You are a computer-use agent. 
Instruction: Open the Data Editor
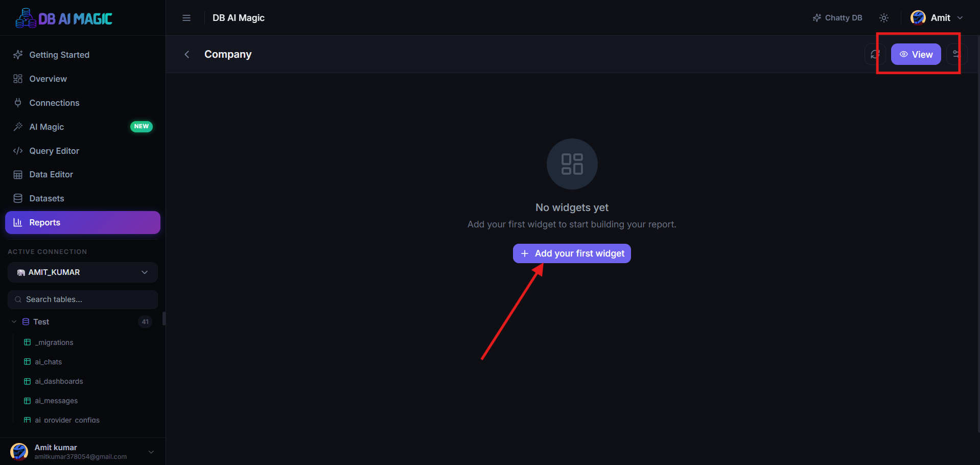tap(83, 174)
